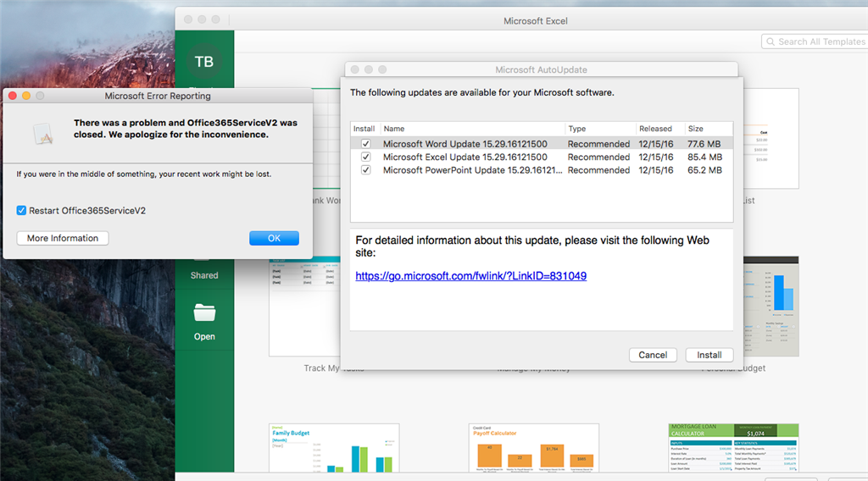
Task: Uncheck Microsoft Excel Update install checkbox
Action: [366, 157]
